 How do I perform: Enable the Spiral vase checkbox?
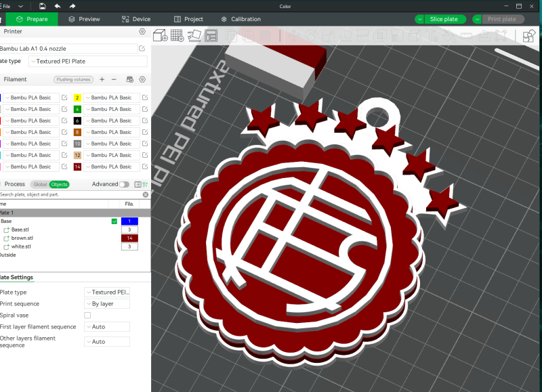pyautogui.click(x=87, y=315)
